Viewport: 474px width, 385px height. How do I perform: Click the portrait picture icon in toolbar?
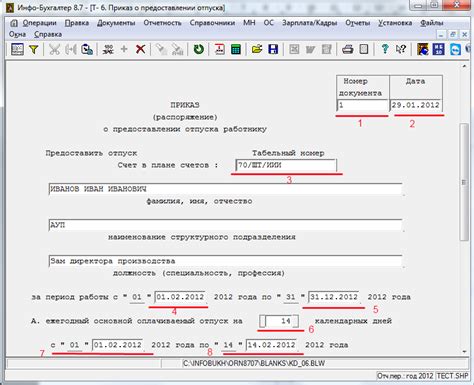click(422, 49)
